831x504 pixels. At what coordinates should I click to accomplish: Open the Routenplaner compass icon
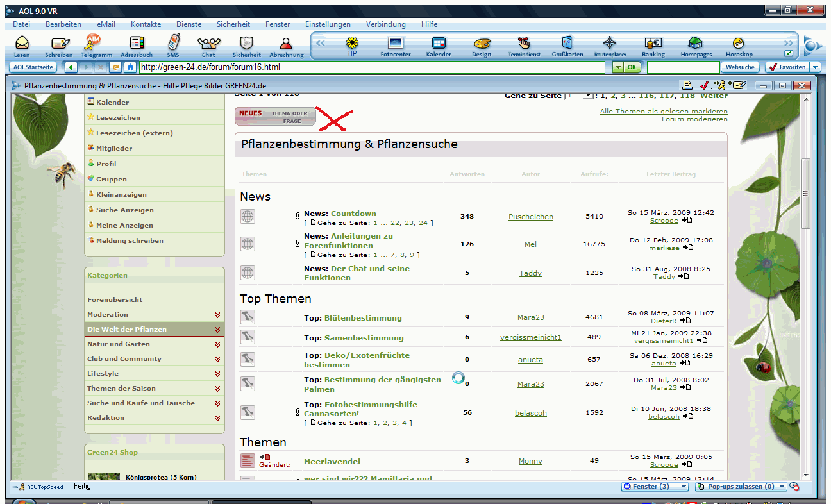[x=609, y=44]
